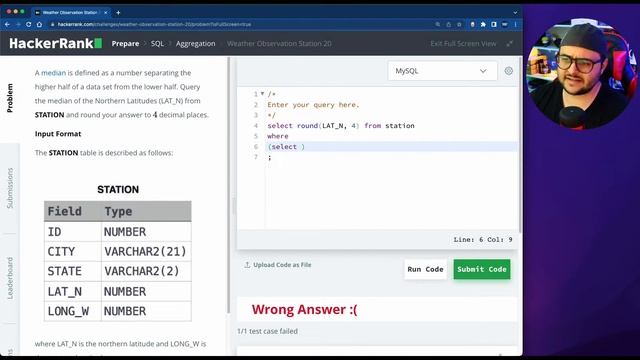Go to Prepare in breadcrumb
Screen dimensions: 640x360
tap(125, 44)
